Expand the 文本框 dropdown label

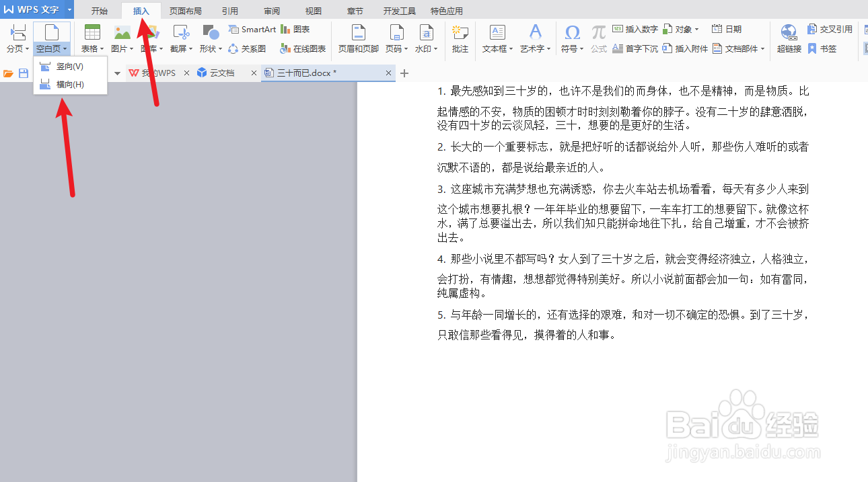point(497,49)
